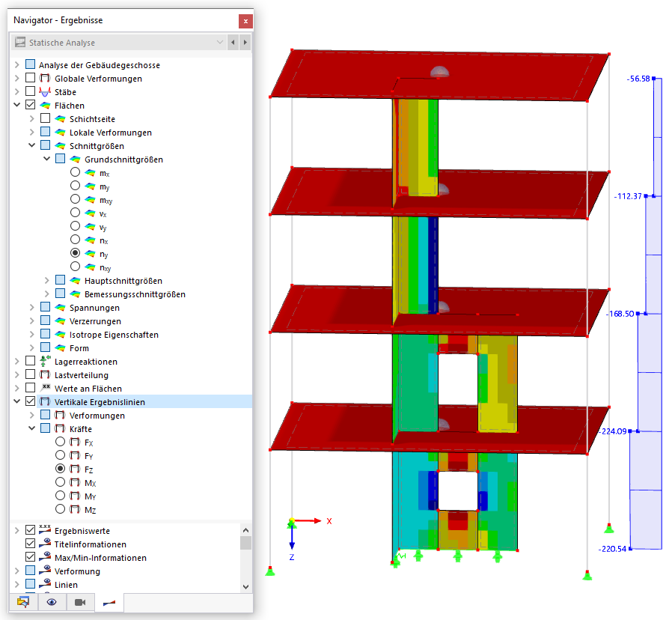
Task: Select the Mz moment radio button
Action: [x=61, y=509]
